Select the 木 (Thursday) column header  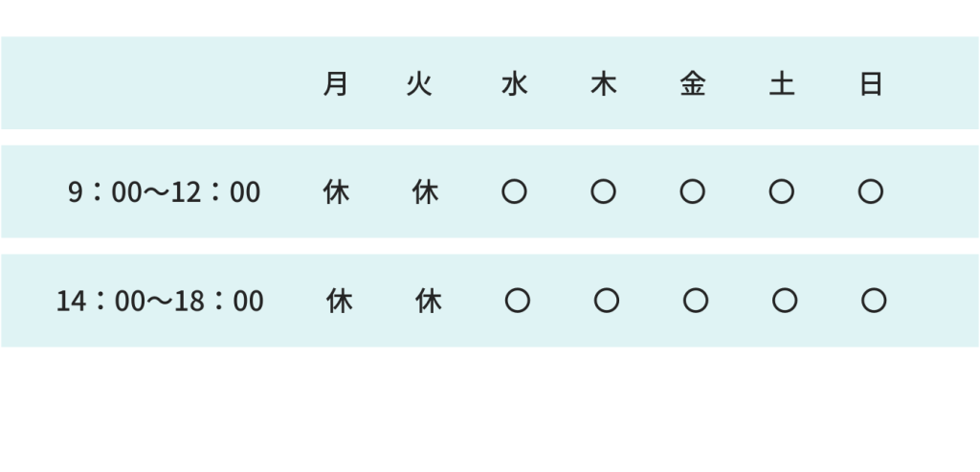tap(603, 83)
